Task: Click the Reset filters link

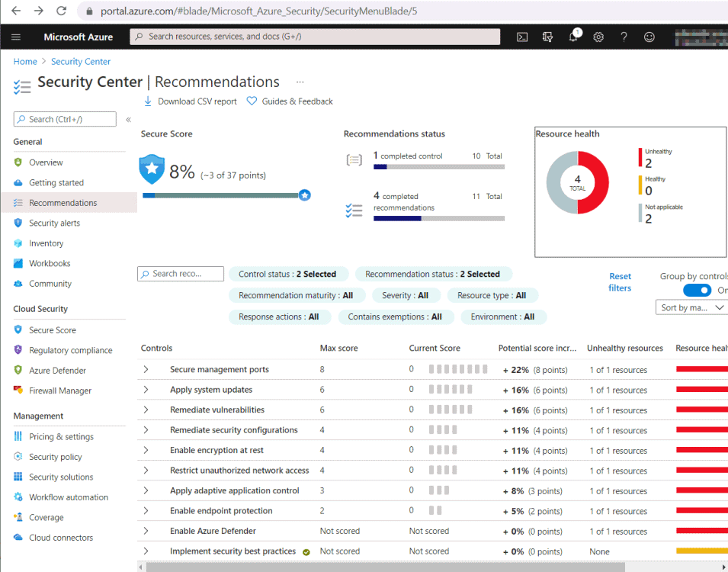Action: [x=620, y=282]
